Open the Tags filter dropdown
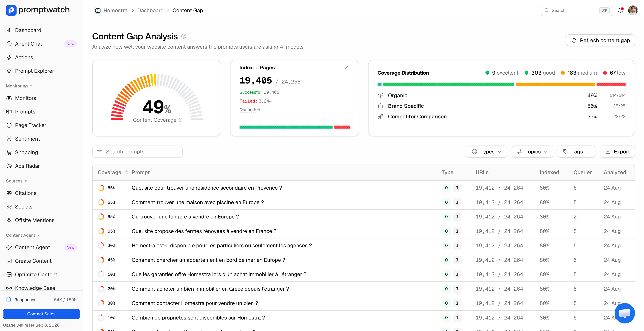The image size is (644, 331). coord(576,152)
